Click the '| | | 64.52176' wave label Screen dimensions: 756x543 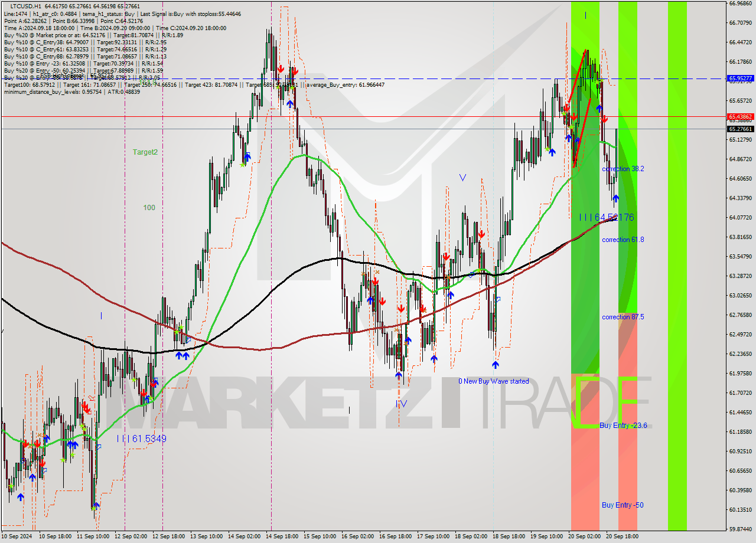[606, 217]
